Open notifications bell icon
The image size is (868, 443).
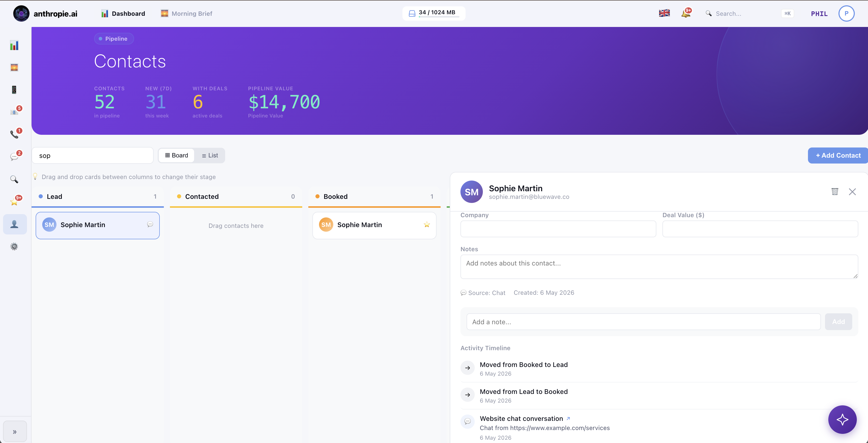click(x=686, y=13)
